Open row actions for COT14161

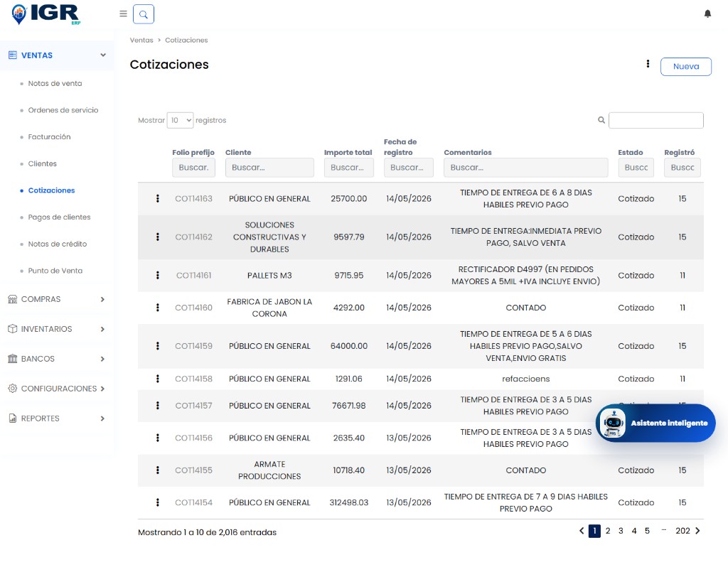[x=158, y=275]
